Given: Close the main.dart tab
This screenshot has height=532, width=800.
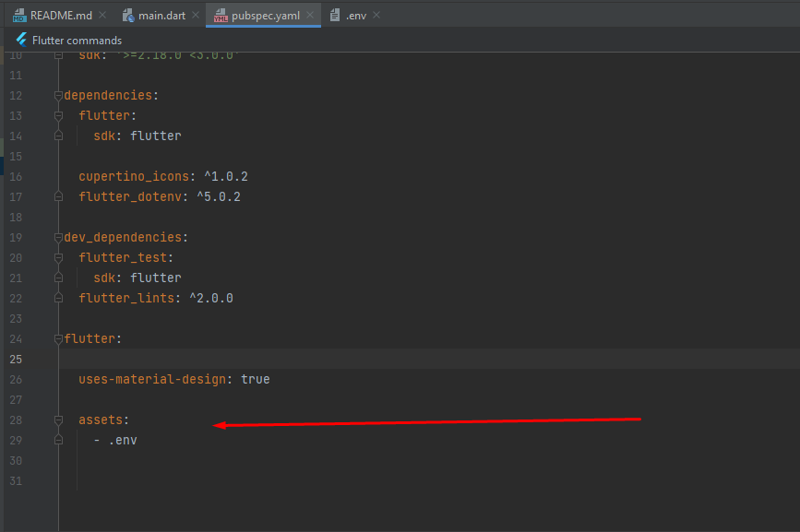Looking at the screenshot, I should pyautogui.click(x=195, y=15).
